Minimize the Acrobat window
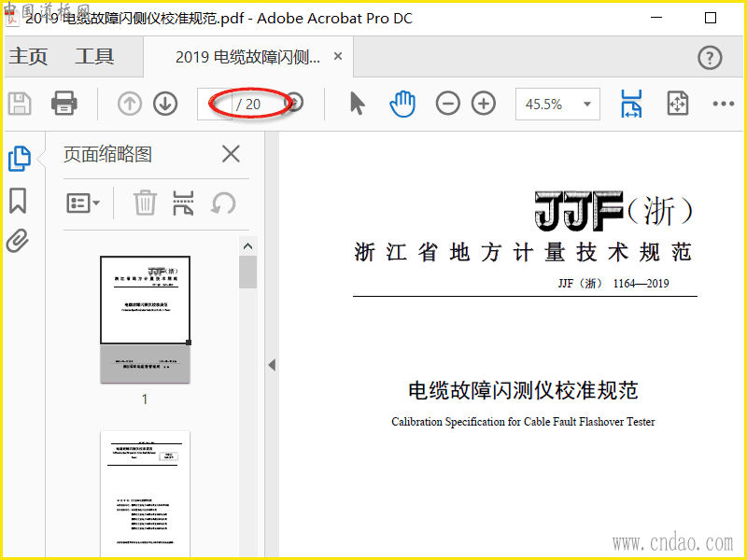 point(656,18)
